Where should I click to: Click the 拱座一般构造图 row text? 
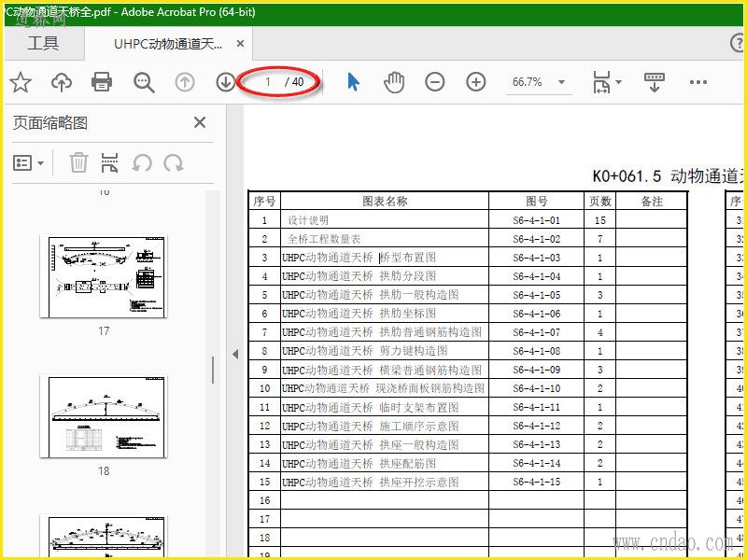coord(419,445)
